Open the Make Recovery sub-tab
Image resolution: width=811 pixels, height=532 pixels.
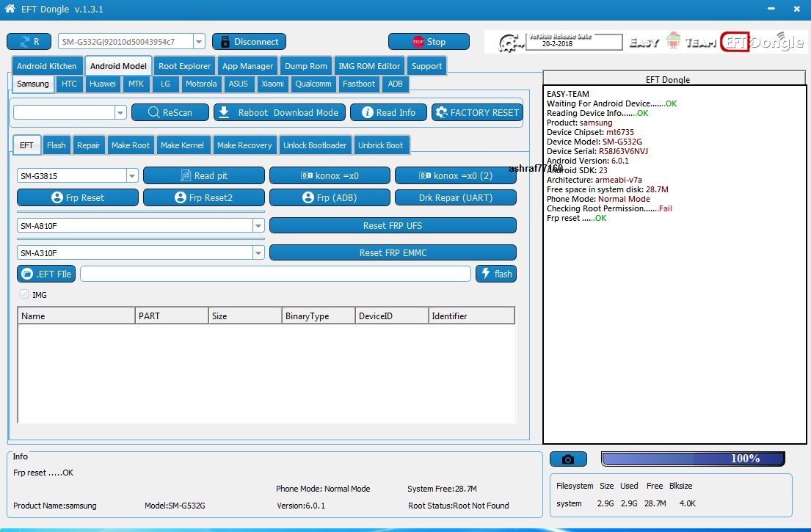(244, 145)
